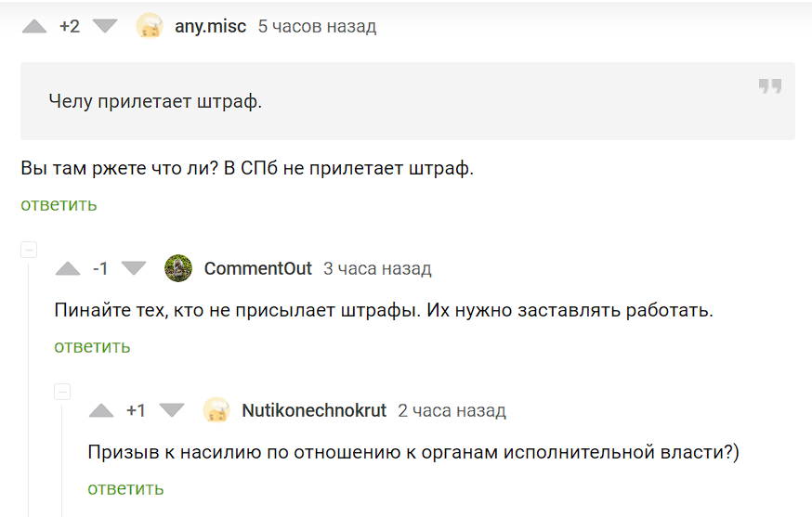Open the any.misc username profile
812x517 pixels.
210,26
